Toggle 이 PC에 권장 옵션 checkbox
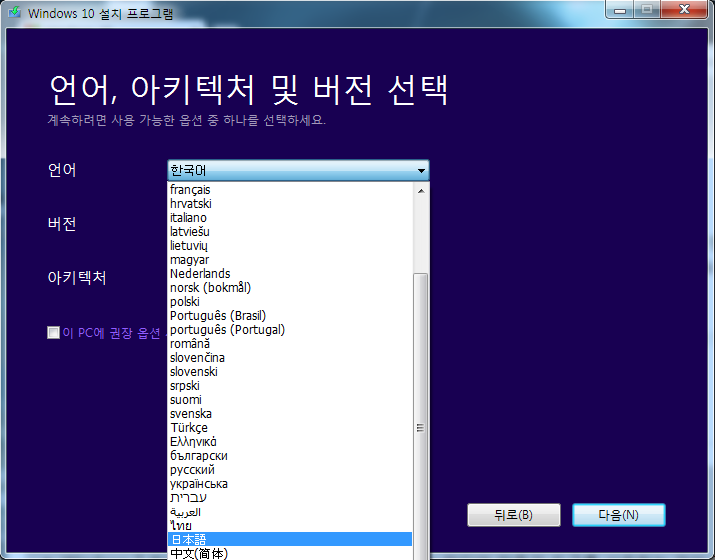The width and height of the screenshot is (715, 560). click(53, 332)
